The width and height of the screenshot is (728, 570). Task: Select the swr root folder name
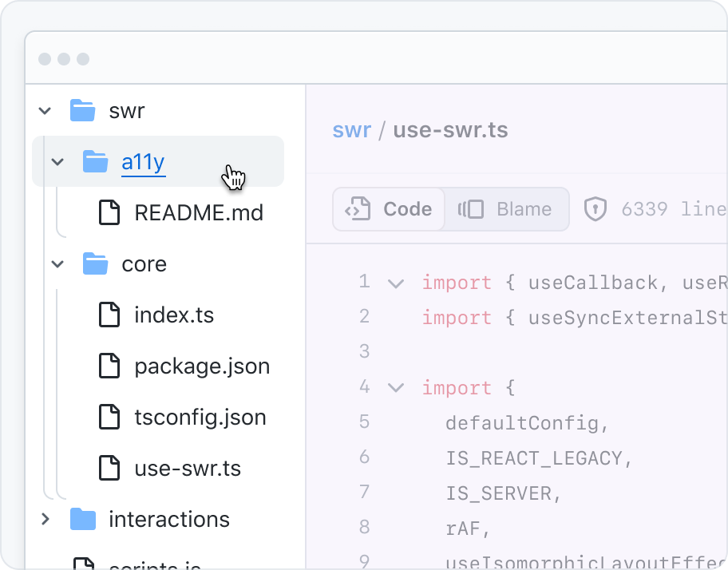pos(127,111)
